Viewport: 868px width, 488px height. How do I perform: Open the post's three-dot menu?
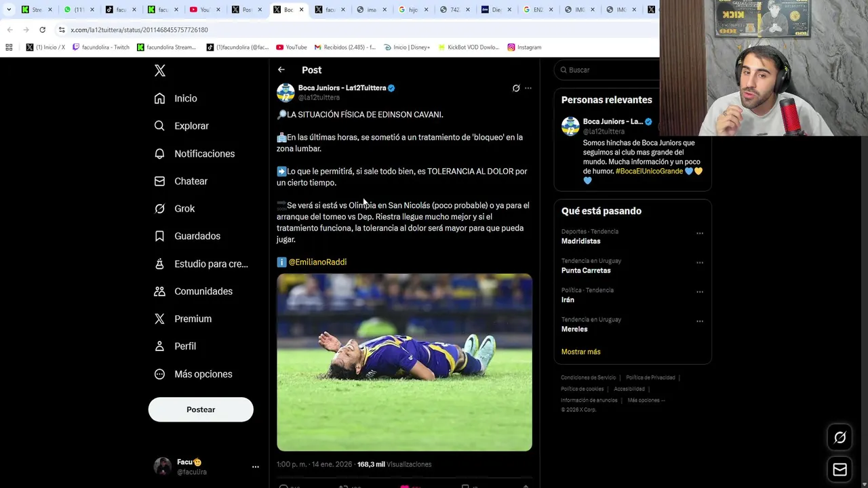[x=528, y=88]
